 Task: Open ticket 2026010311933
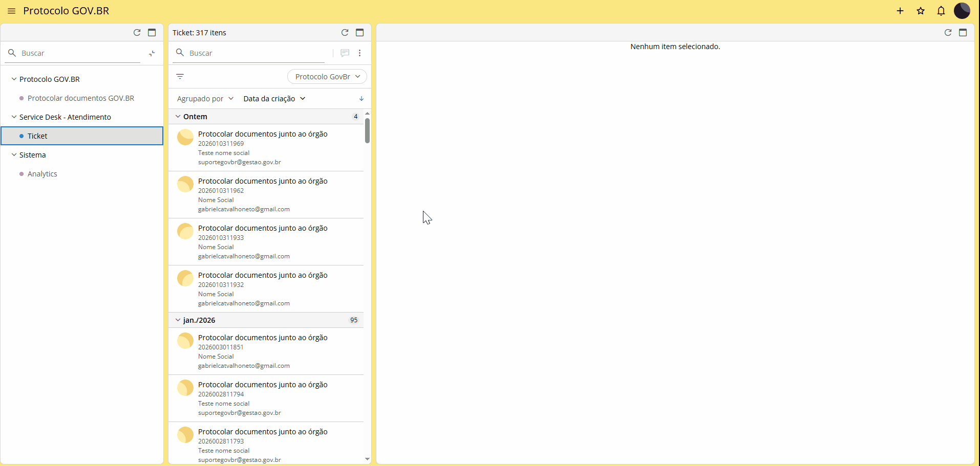pyautogui.click(x=266, y=242)
